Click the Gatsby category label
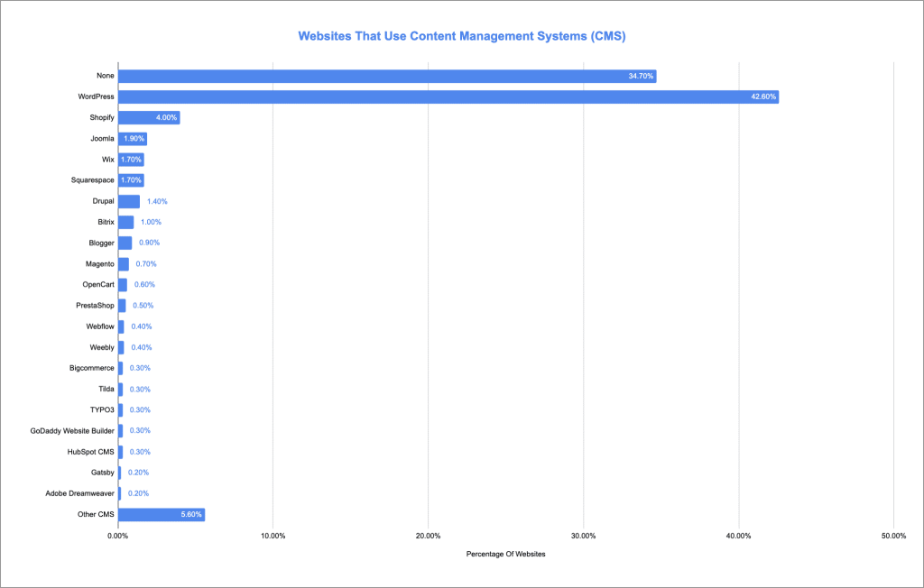The height and width of the screenshot is (588, 924). pyautogui.click(x=103, y=473)
